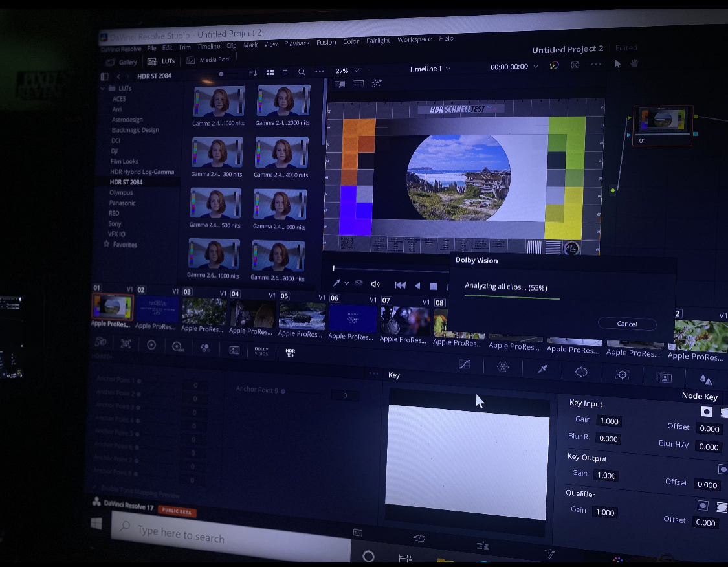Click the viewer scrubber playhead bar
Screen dimensions: 728x567
[333, 268]
